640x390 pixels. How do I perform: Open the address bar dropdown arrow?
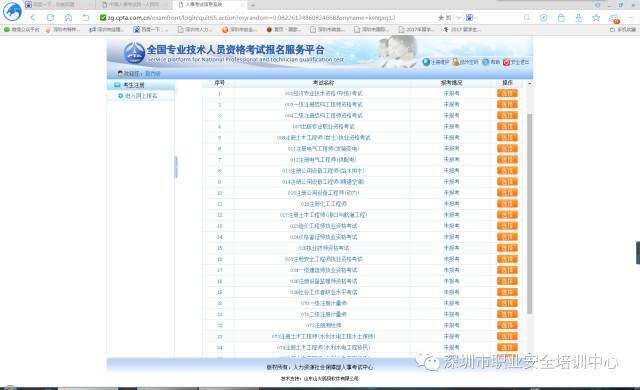tap(459, 18)
